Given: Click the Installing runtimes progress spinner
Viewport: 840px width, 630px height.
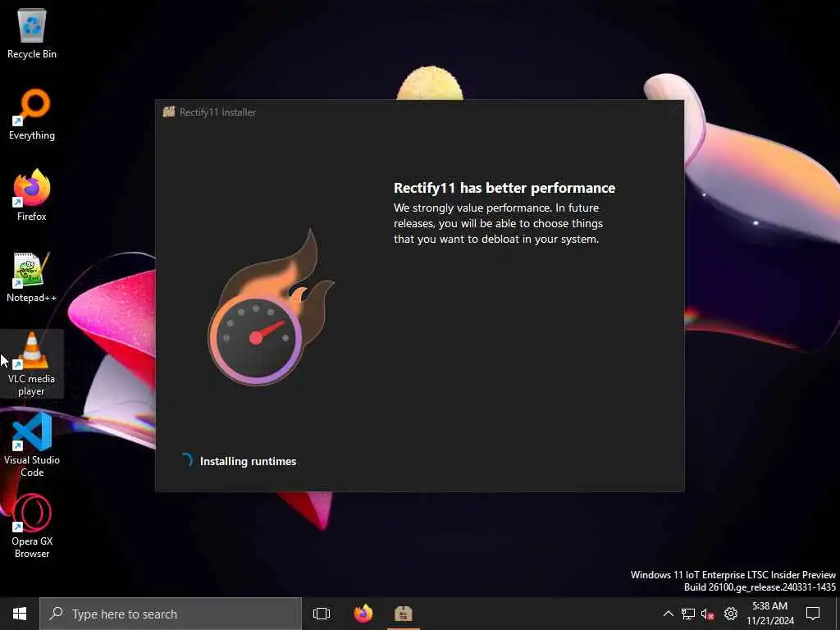Looking at the screenshot, I should (187, 460).
